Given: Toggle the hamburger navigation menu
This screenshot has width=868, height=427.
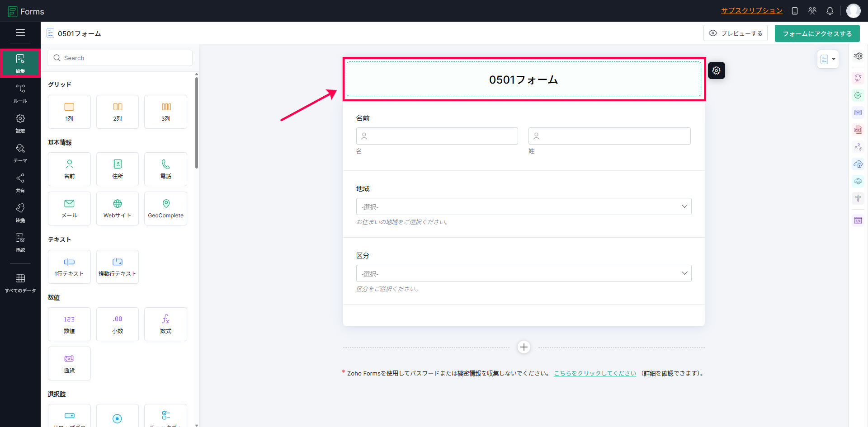Looking at the screenshot, I should (x=20, y=33).
